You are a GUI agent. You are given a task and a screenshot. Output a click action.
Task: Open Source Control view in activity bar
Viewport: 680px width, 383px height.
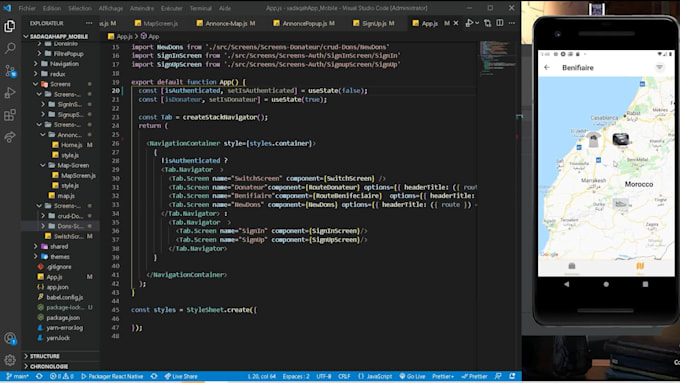(10, 71)
